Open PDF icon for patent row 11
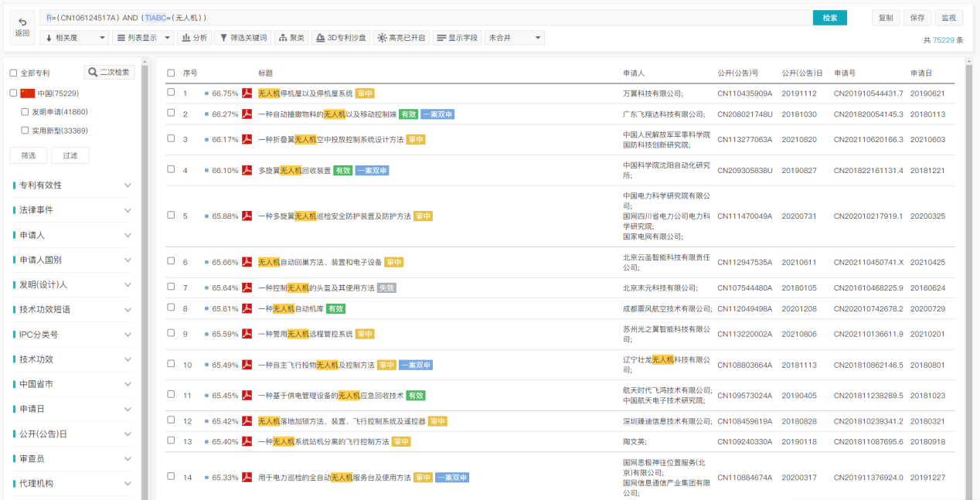Screen dimensions: 980x500 pyautogui.click(x=247, y=395)
